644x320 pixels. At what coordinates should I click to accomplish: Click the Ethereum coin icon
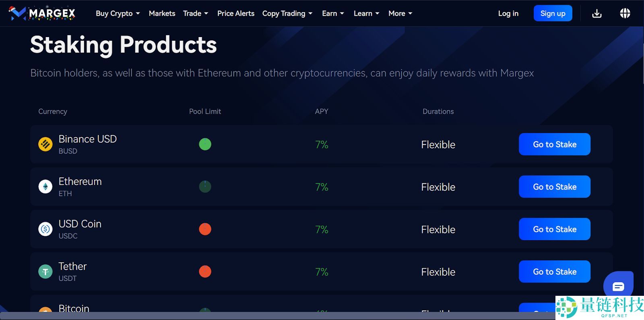[x=45, y=187]
